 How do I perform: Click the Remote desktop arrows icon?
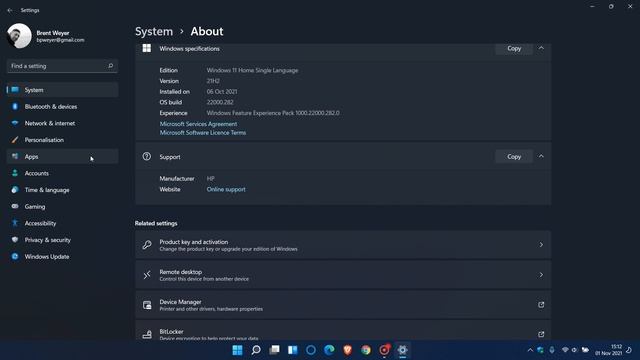click(147, 275)
